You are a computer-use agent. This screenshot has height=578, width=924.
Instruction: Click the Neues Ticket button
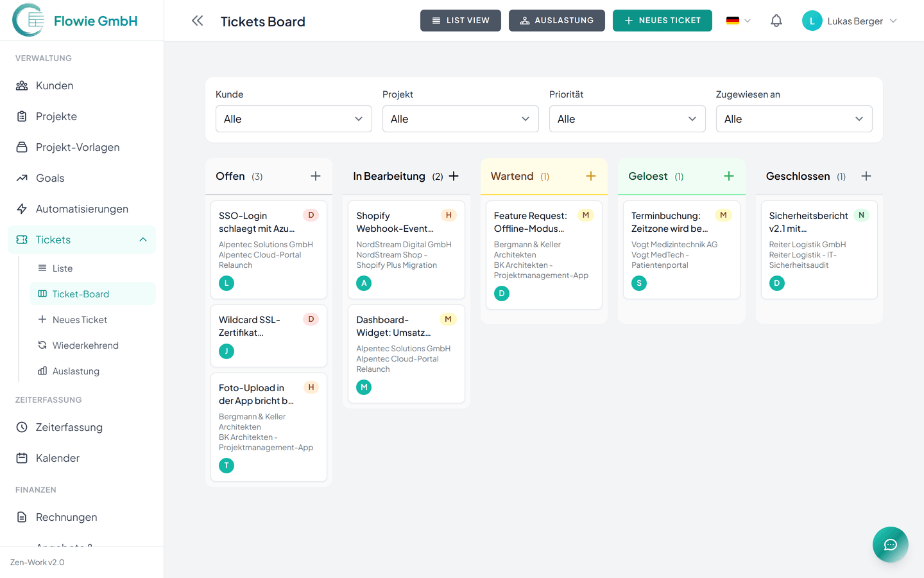point(662,21)
